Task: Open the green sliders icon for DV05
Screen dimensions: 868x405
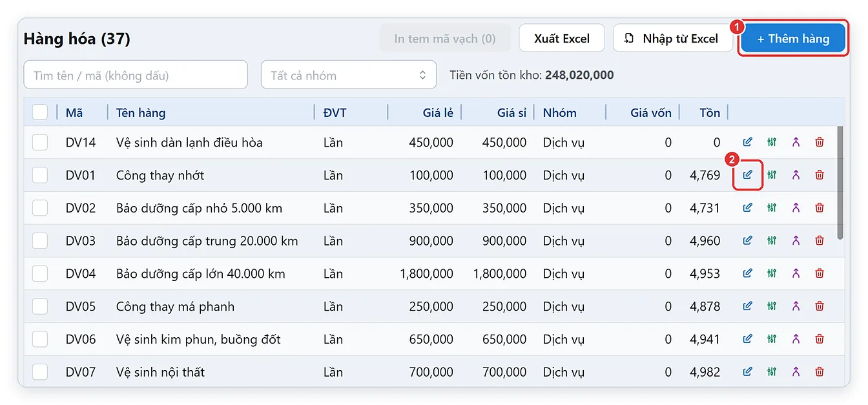Action: pyautogui.click(x=772, y=306)
